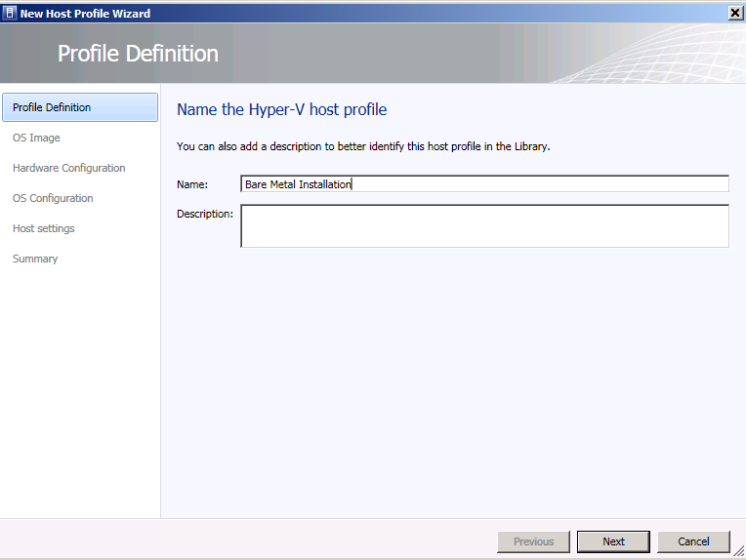Click the large Profile Definition banner title

138,54
